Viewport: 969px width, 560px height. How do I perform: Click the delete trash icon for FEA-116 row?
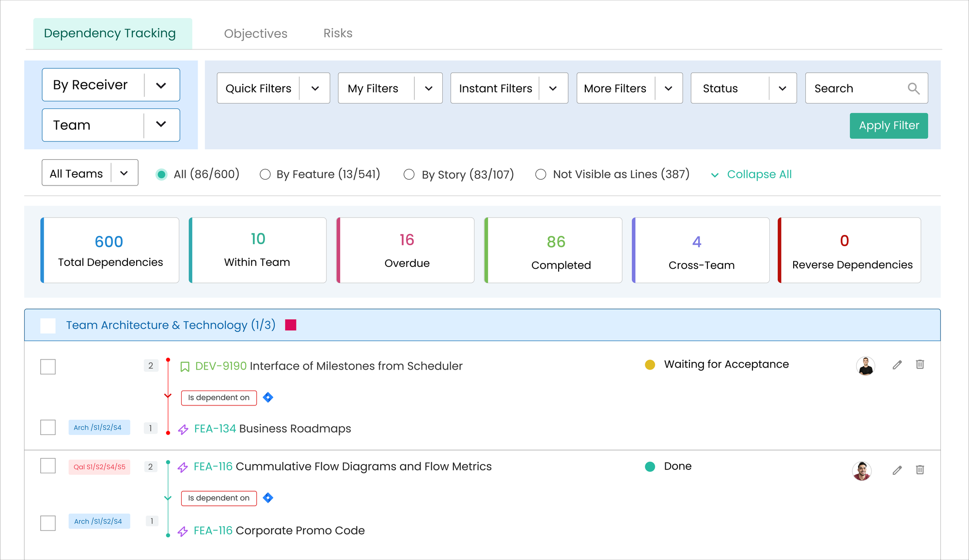click(920, 470)
